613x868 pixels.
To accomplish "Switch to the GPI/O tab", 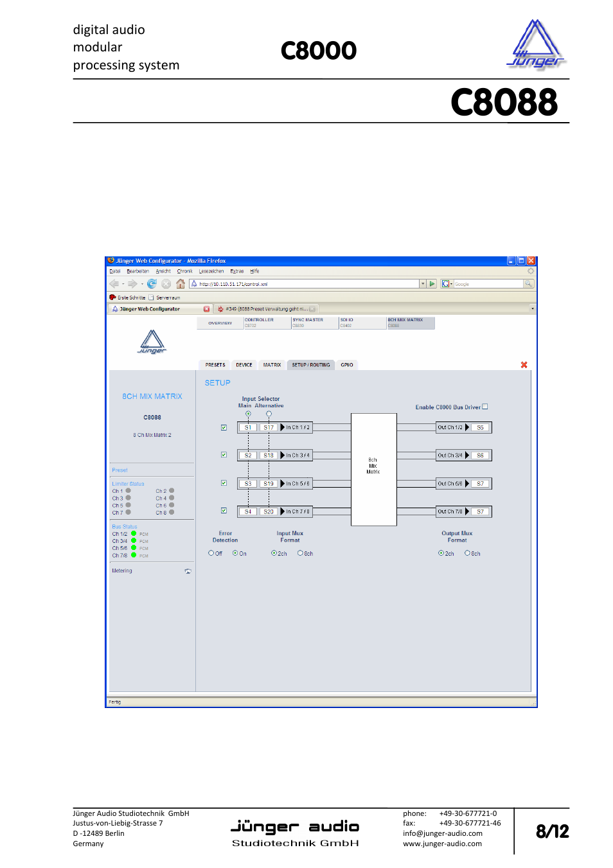I will coord(347,365).
